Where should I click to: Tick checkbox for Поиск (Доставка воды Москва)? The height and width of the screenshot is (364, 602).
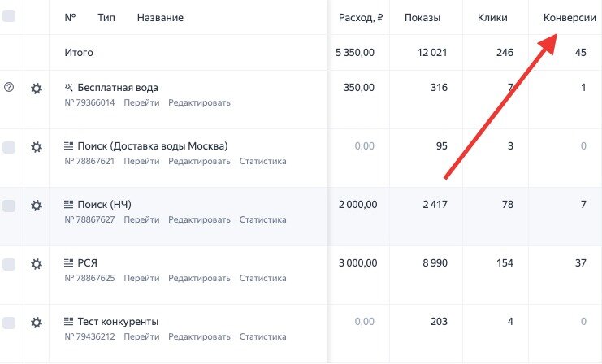(x=9, y=148)
